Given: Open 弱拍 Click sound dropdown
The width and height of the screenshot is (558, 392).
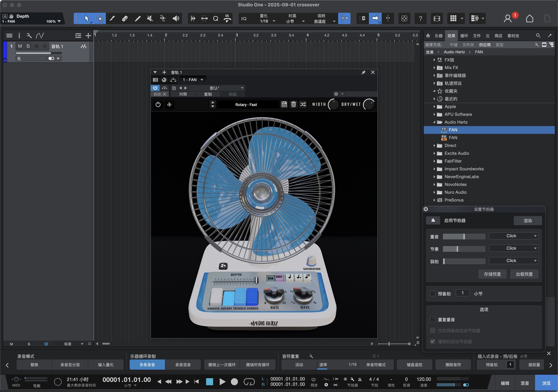Looking at the screenshot, I should (x=513, y=260).
